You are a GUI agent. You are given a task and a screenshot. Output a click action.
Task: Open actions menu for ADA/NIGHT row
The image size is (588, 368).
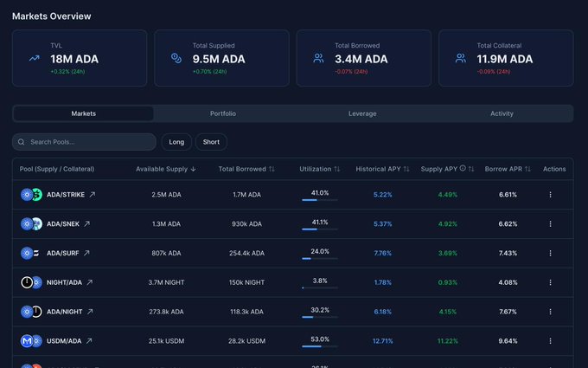[550, 312]
